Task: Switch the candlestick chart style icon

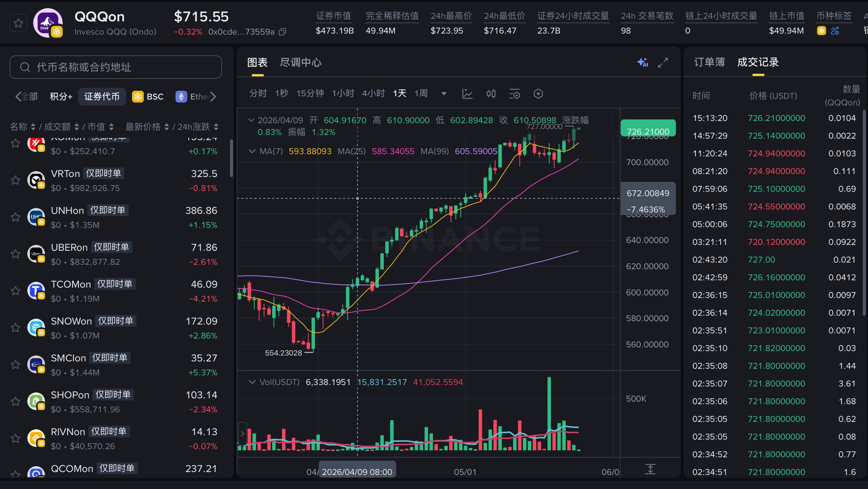Action: click(x=491, y=94)
